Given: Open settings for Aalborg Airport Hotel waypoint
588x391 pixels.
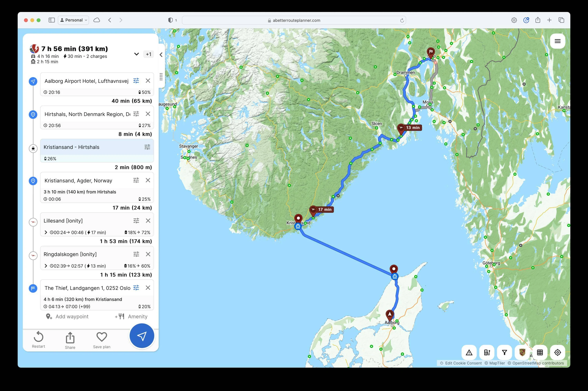Looking at the screenshot, I should [x=136, y=81].
